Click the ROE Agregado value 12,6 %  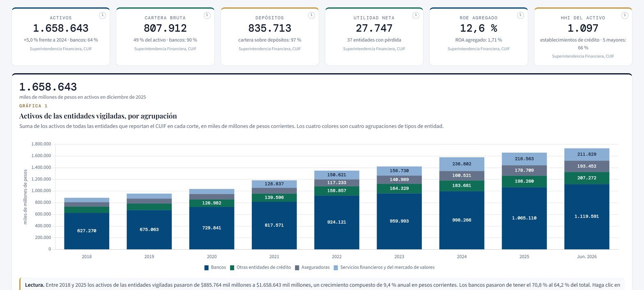(x=478, y=28)
